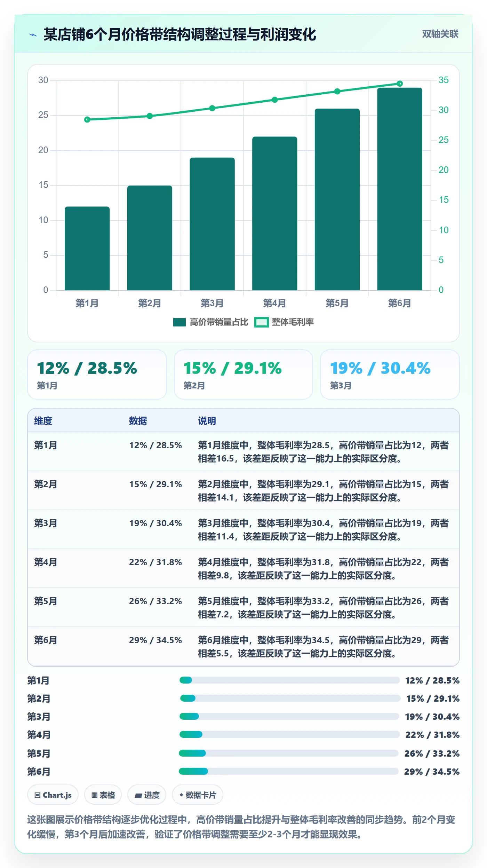Select the 表格 tag chip
487x868 pixels.
point(103,795)
